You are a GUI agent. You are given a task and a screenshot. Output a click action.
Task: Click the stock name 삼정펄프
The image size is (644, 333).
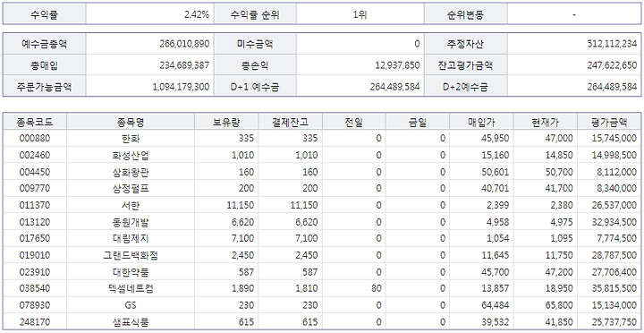pyautogui.click(x=131, y=188)
